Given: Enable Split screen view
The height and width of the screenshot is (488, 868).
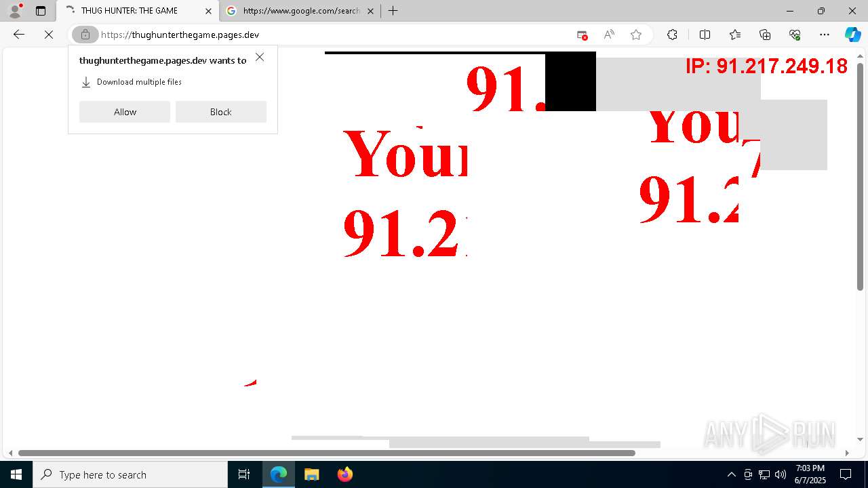Looking at the screenshot, I should 705,35.
